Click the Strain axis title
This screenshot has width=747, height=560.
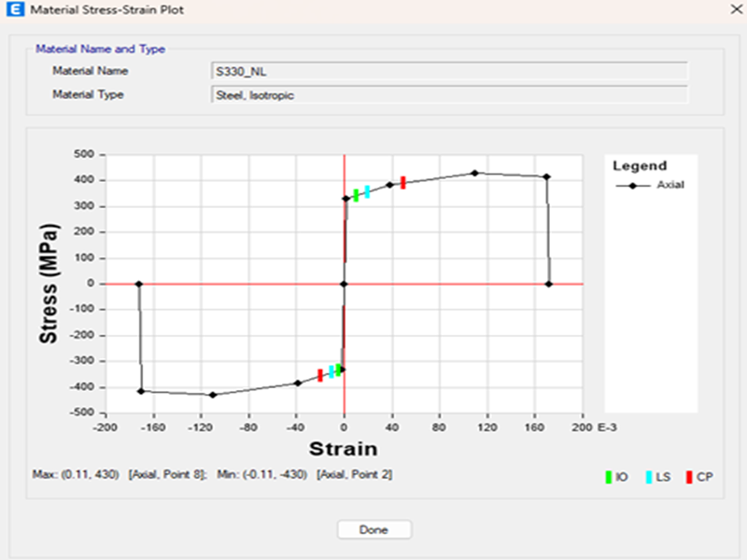344,448
